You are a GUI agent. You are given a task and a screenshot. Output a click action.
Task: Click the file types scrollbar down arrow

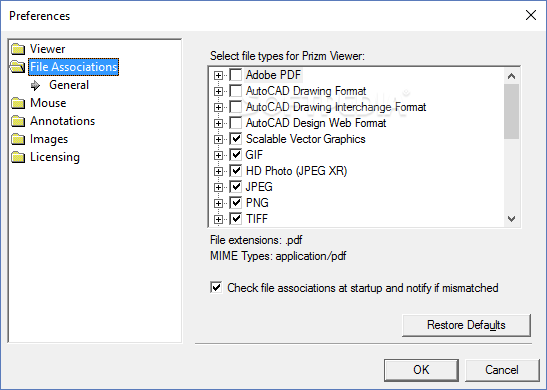(x=511, y=219)
